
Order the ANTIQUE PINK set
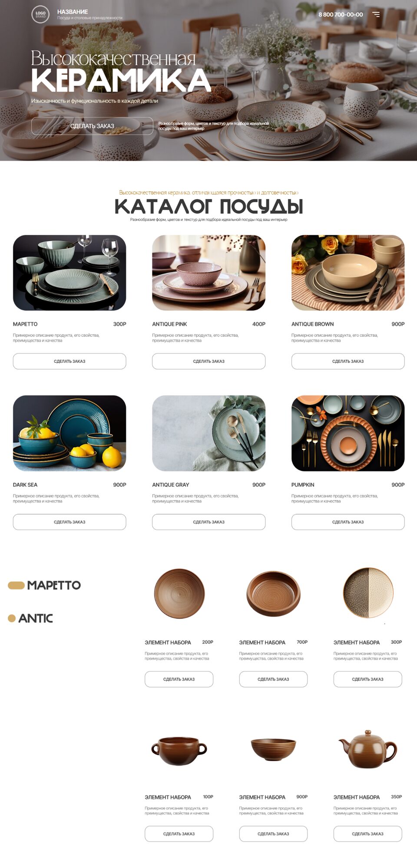(x=208, y=361)
